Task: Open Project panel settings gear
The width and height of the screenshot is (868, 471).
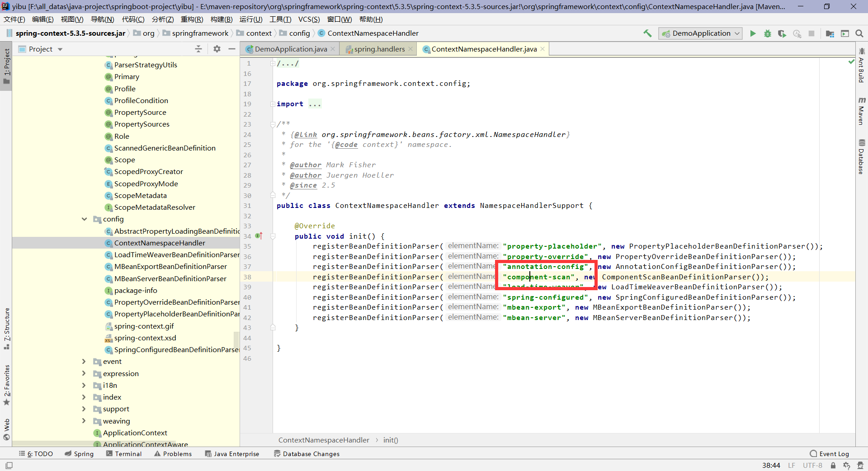Action: [x=217, y=49]
